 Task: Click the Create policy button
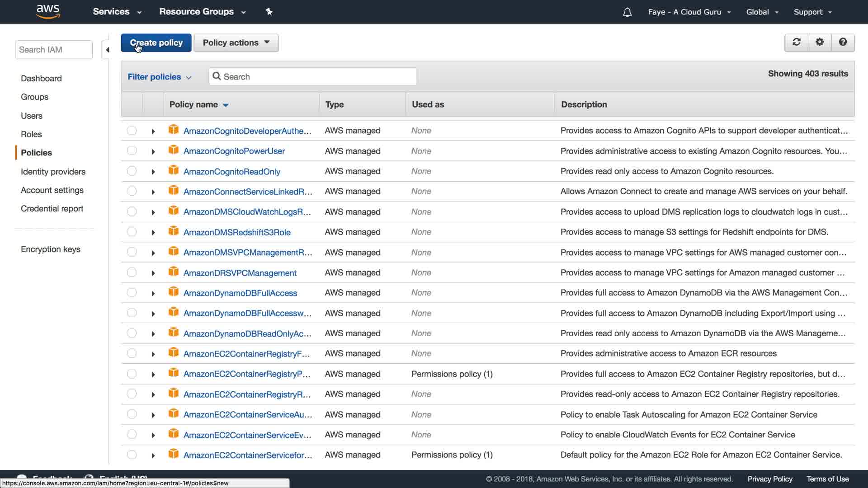pos(156,42)
